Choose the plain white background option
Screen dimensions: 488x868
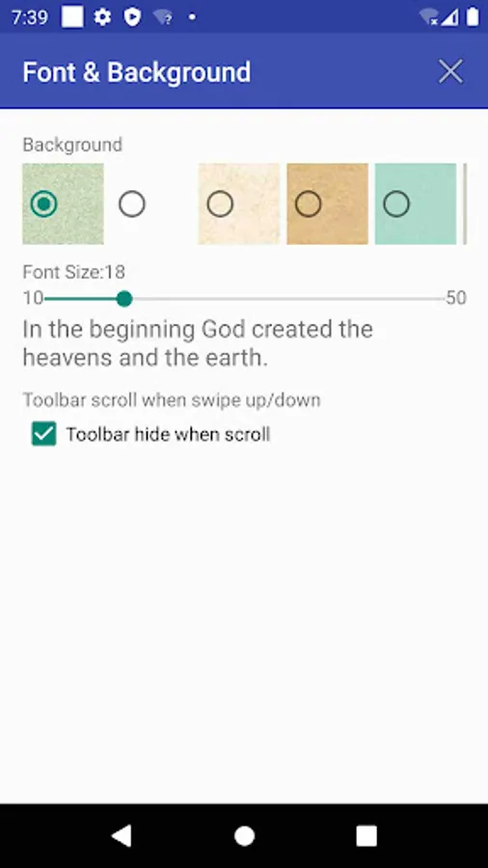pyautogui.click(x=132, y=204)
